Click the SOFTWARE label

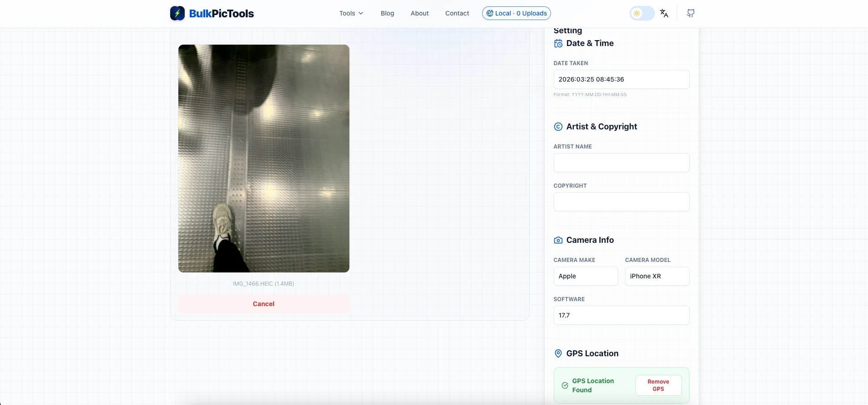pyautogui.click(x=569, y=299)
